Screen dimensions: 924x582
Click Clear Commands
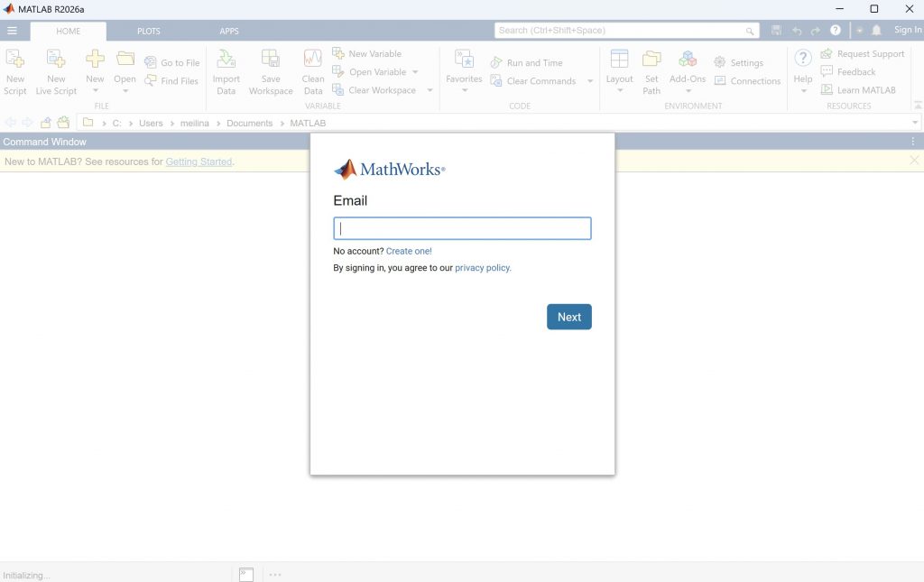click(x=533, y=80)
